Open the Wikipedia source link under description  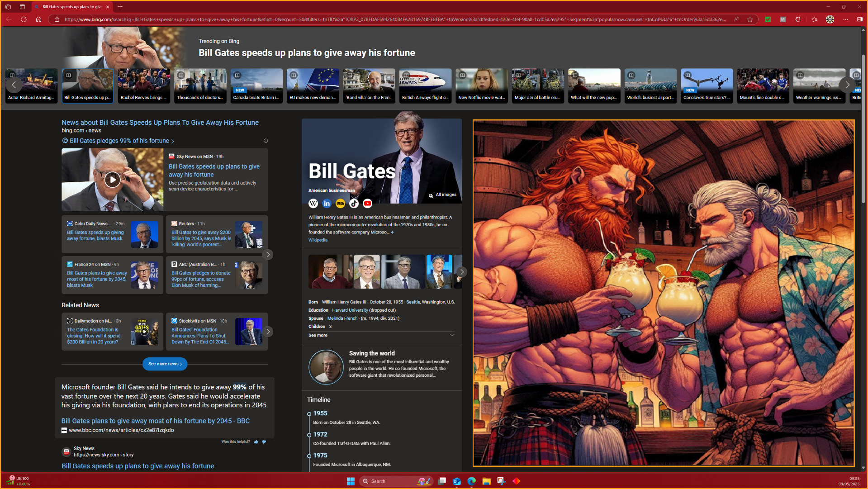[x=318, y=240]
